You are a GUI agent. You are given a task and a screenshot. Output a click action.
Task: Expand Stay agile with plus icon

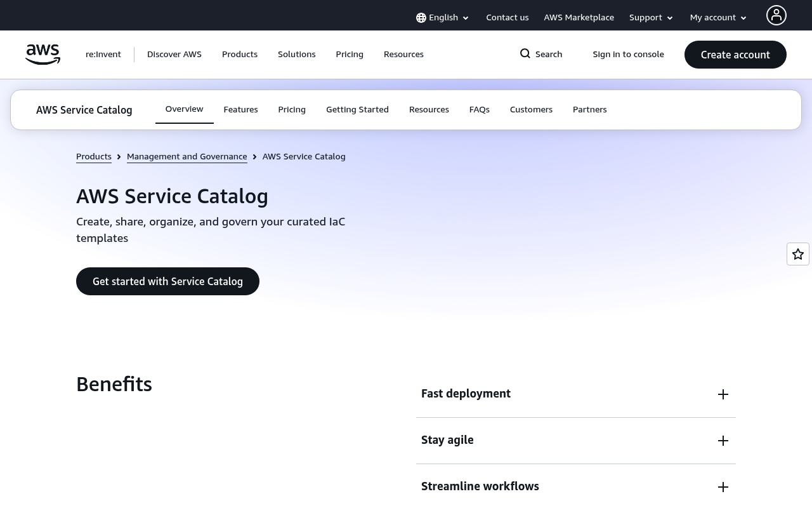[723, 441]
